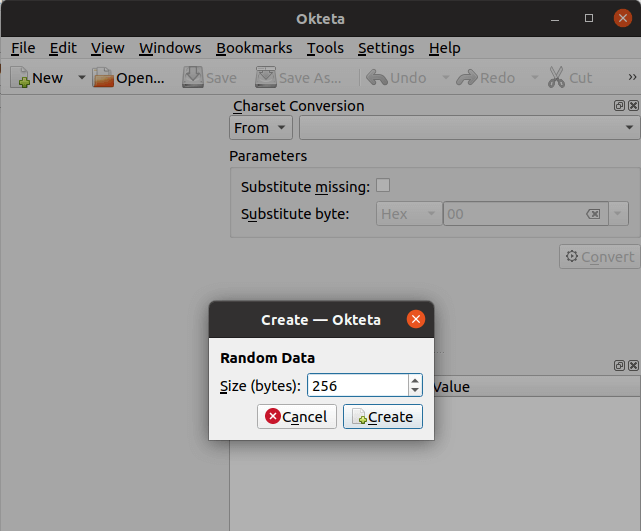Screen dimensions: 641x531
Task: Maximize the Okteta window
Action: point(589,18)
